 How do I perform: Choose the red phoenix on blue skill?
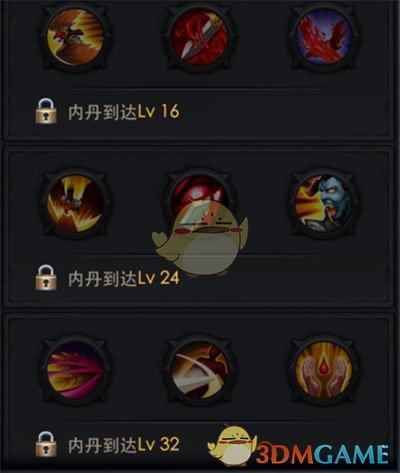pos(323,36)
